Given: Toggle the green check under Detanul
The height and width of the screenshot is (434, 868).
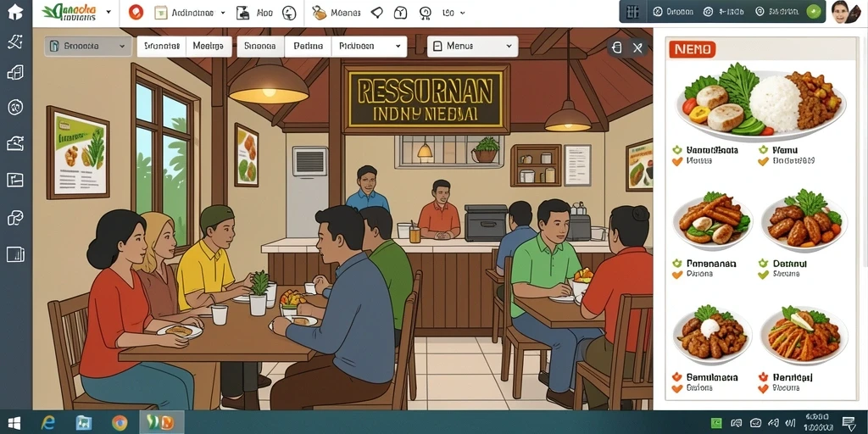Looking at the screenshot, I should [x=764, y=275].
